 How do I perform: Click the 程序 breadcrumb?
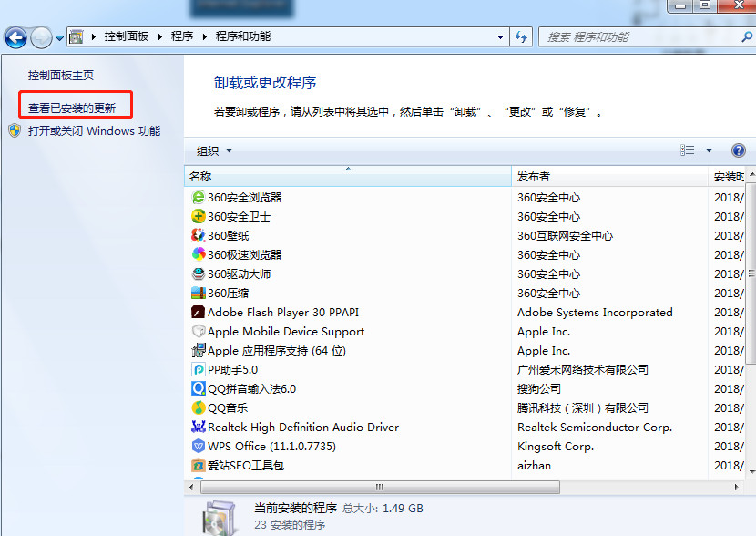182,36
